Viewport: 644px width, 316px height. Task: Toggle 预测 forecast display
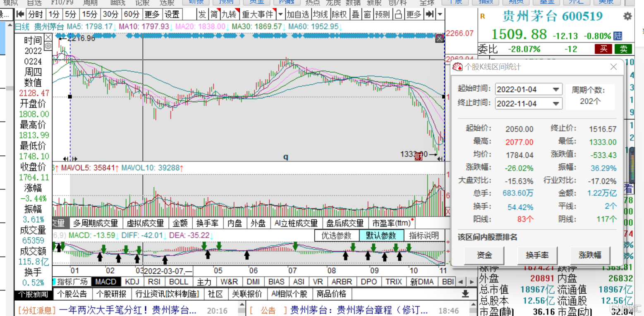(x=382, y=14)
